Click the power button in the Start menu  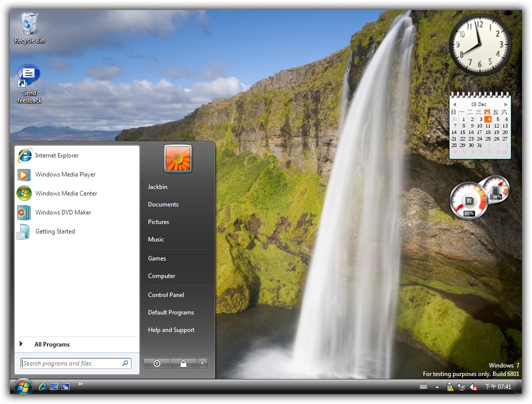157,363
